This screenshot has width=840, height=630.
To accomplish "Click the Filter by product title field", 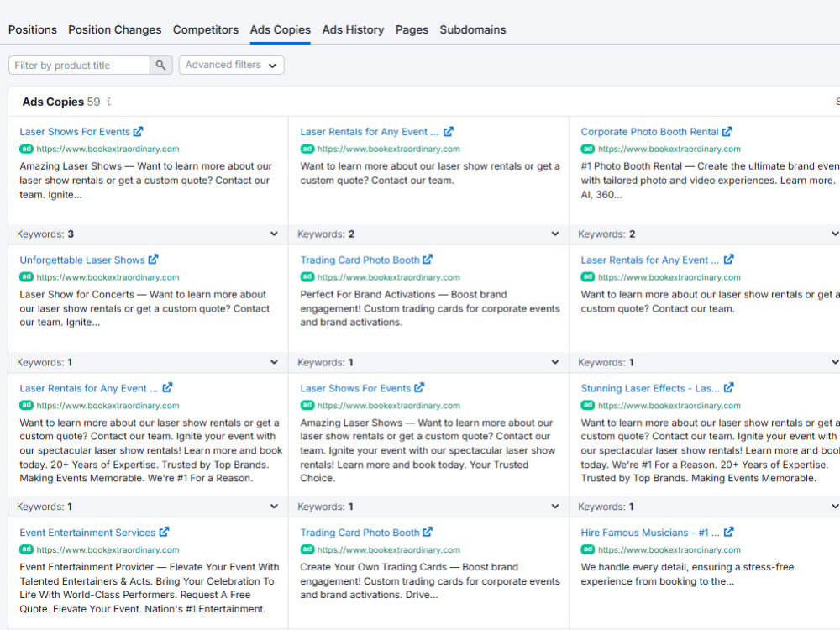I will point(79,66).
